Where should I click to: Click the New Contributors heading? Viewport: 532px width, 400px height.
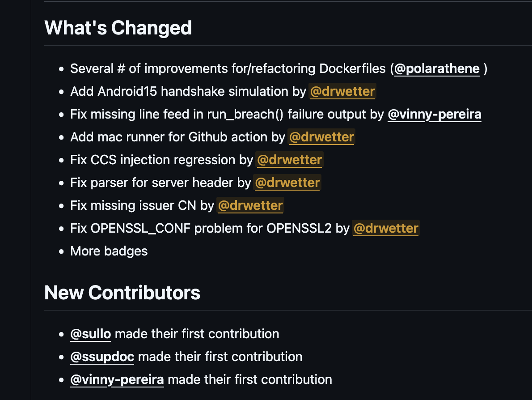tap(122, 293)
